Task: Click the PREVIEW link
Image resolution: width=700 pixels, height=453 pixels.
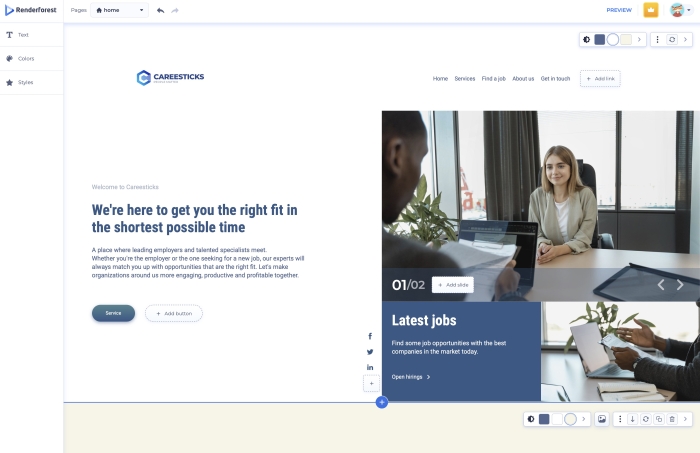Action: (619, 10)
